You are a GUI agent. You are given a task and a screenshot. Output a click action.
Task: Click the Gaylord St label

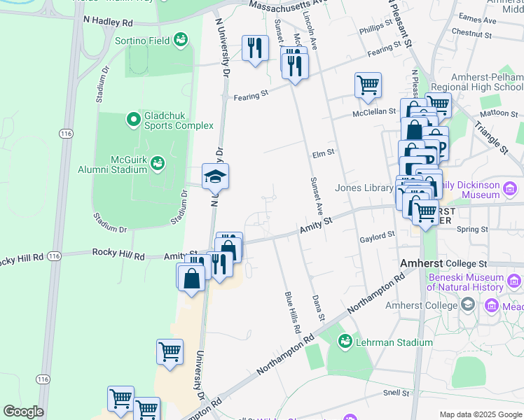pos(378,237)
